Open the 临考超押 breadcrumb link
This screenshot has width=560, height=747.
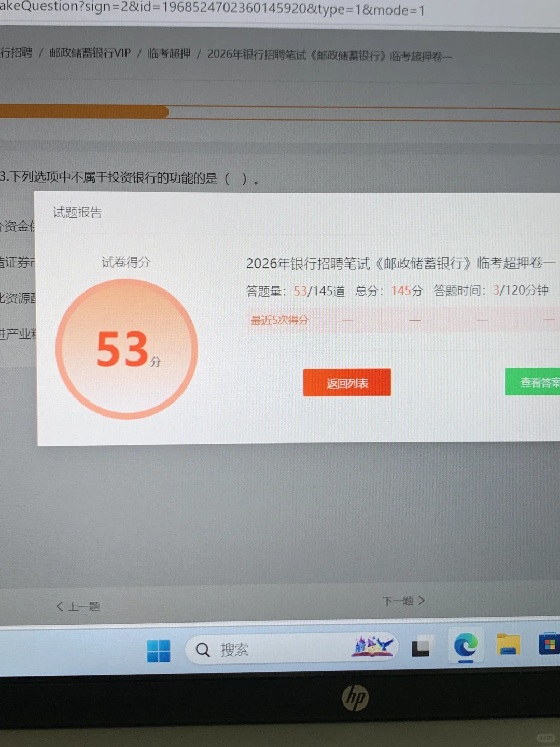tap(169, 53)
